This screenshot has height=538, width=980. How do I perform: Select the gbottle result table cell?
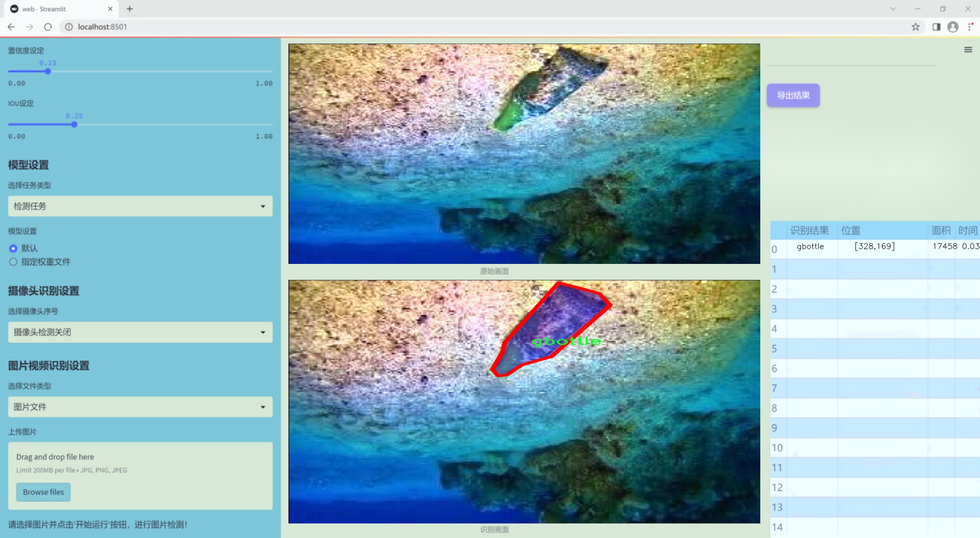810,246
